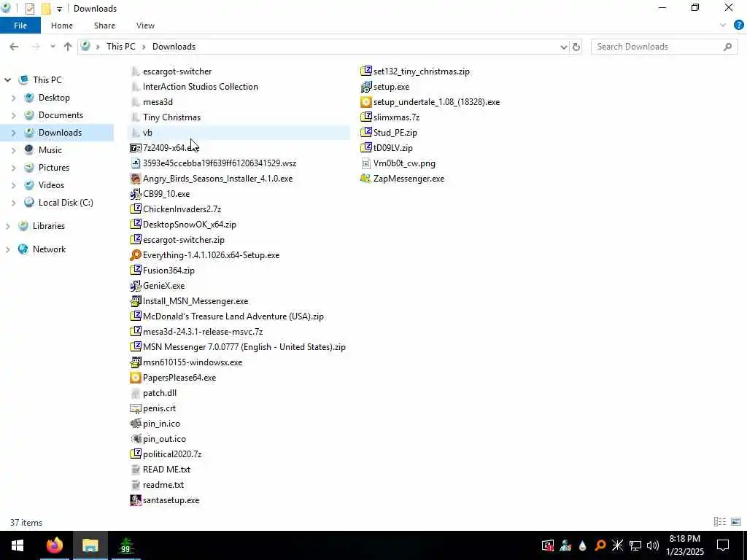Select ZapMessenger.exe file icon

tap(366, 179)
